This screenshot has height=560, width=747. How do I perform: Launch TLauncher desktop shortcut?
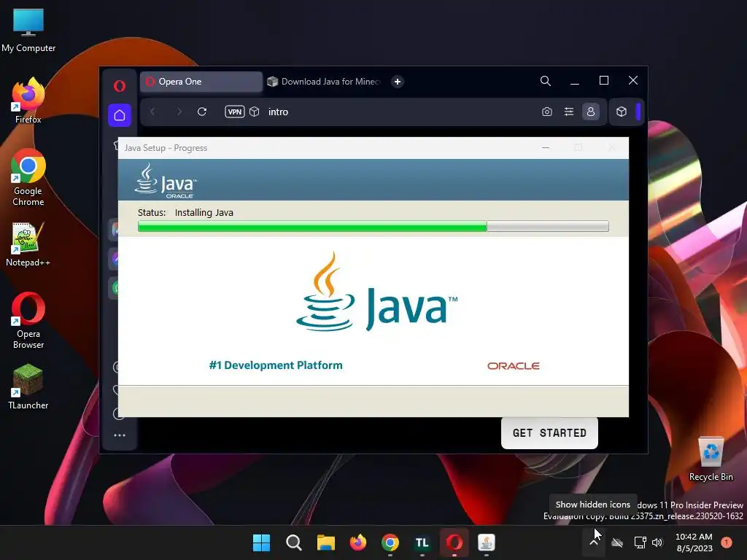(x=28, y=386)
